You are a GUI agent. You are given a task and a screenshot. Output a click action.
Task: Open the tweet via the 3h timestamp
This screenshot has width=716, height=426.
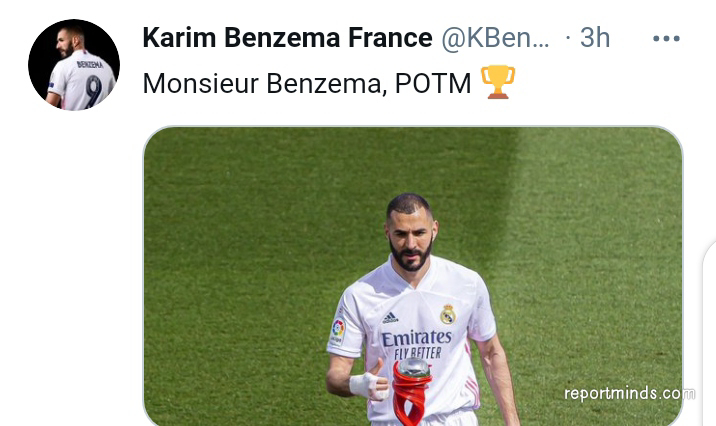(595, 37)
